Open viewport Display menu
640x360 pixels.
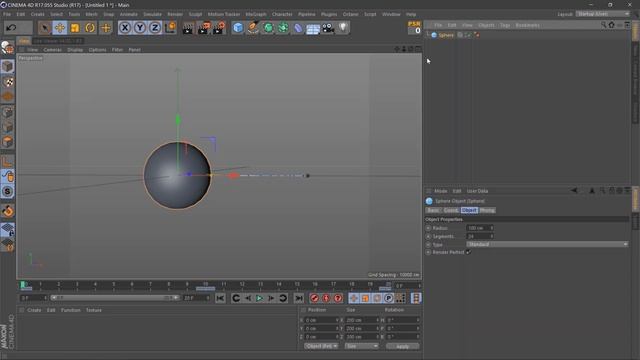pos(75,50)
